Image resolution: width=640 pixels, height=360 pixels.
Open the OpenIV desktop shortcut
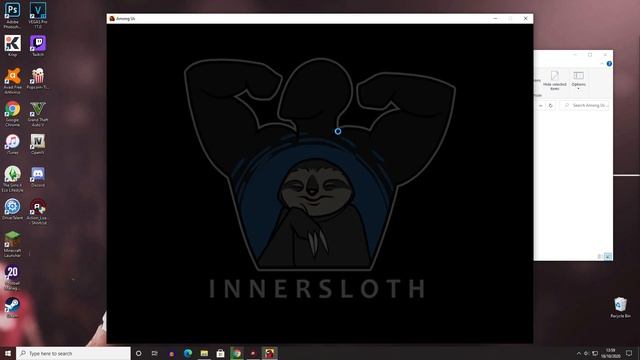pos(38,144)
